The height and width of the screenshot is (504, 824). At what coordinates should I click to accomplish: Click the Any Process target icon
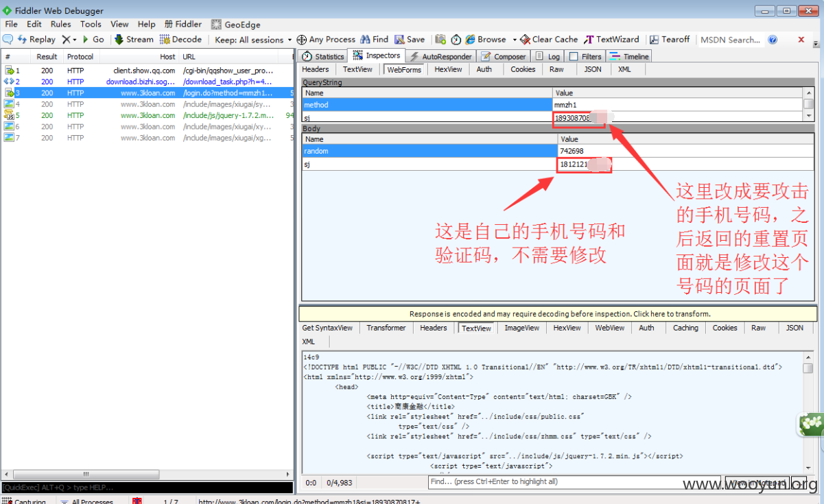[x=301, y=40]
